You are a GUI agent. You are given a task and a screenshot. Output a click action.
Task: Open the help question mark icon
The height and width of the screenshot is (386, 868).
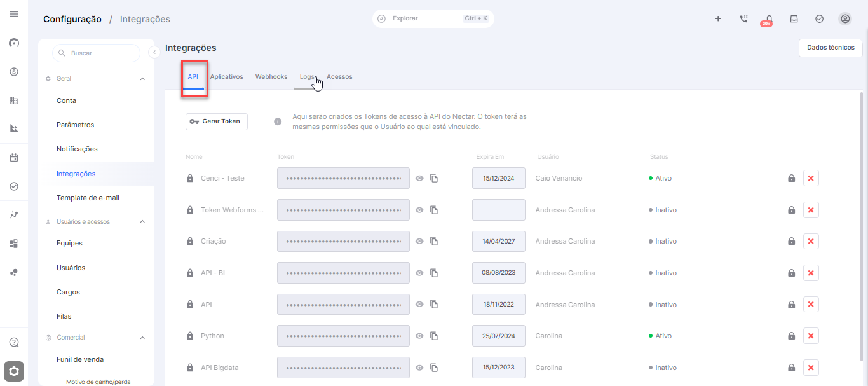[x=14, y=342]
